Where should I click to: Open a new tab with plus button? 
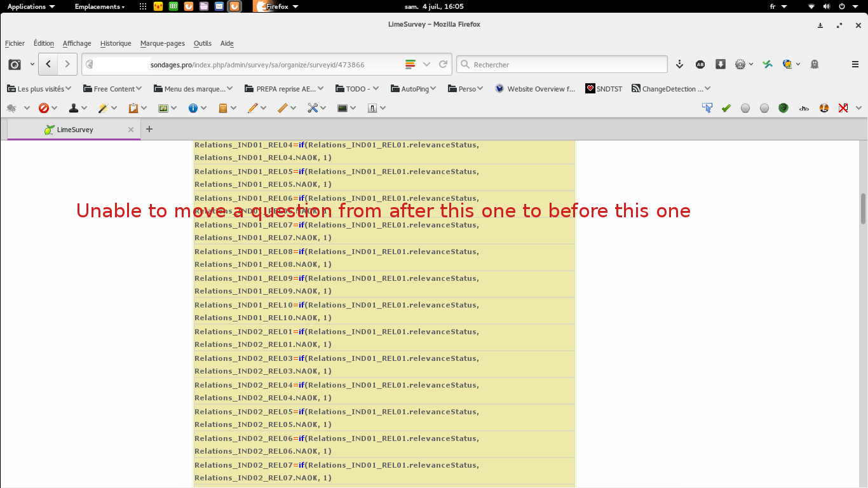[149, 129]
